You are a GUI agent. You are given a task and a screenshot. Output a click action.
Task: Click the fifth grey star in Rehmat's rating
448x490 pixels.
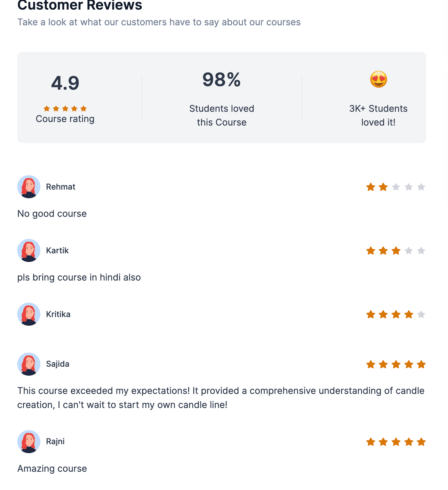(421, 187)
